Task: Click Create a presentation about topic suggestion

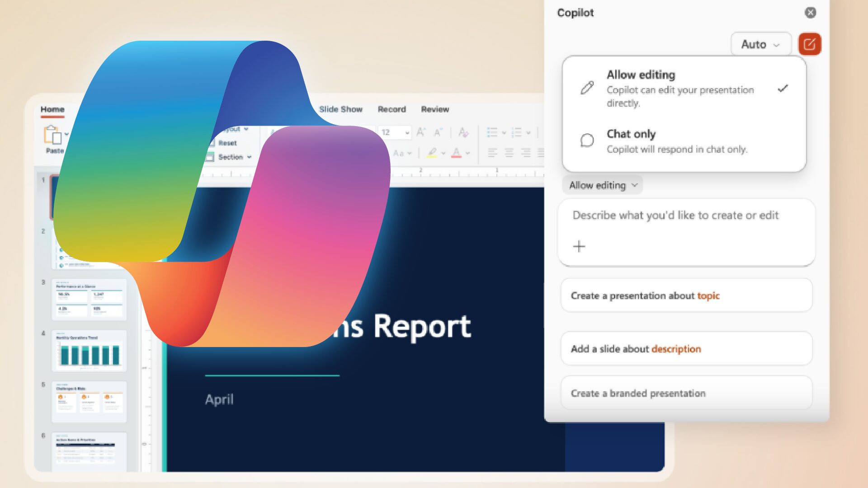Action: click(686, 296)
